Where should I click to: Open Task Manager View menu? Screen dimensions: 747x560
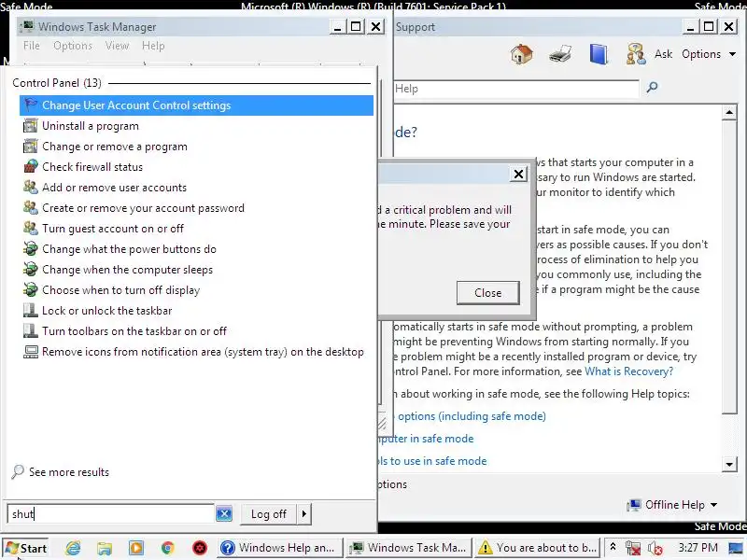118,46
